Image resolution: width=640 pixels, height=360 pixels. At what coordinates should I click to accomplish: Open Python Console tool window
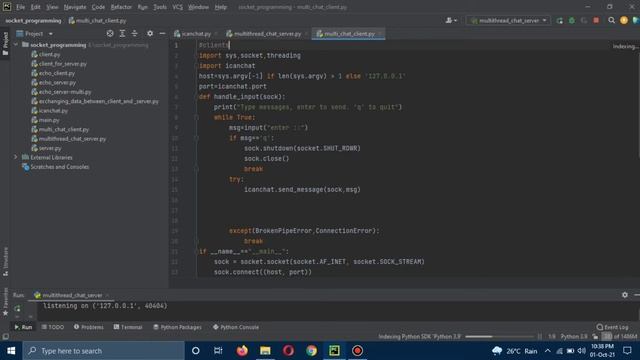tap(236, 327)
